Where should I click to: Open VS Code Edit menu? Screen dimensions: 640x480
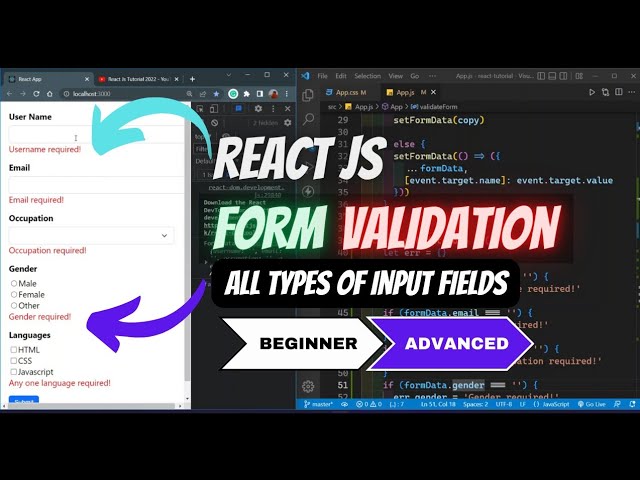(x=341, y=76)
